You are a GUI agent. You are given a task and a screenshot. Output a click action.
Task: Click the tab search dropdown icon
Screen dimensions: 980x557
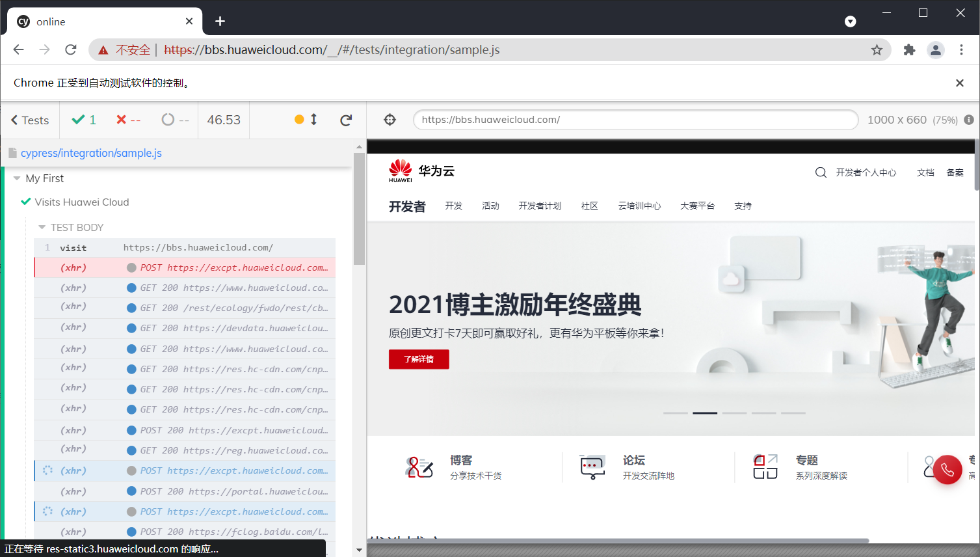tap(850, 21)
